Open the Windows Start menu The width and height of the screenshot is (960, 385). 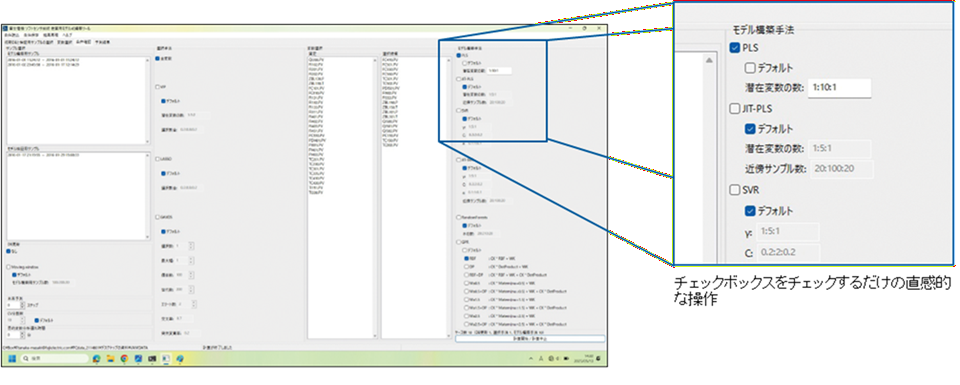click(x=12, y=359)
